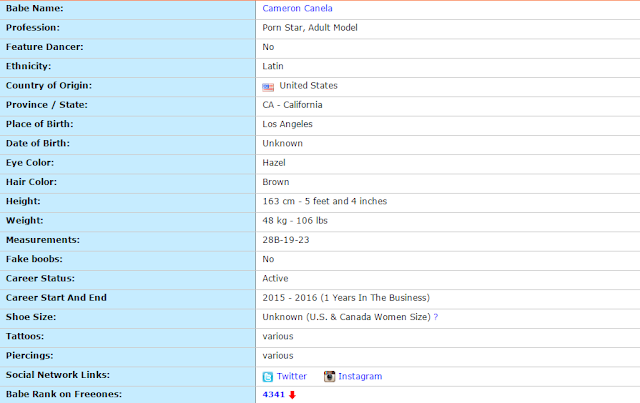
Task: Click the '48 kg - 106 lbs' weight value
Action: coord(295,220)
